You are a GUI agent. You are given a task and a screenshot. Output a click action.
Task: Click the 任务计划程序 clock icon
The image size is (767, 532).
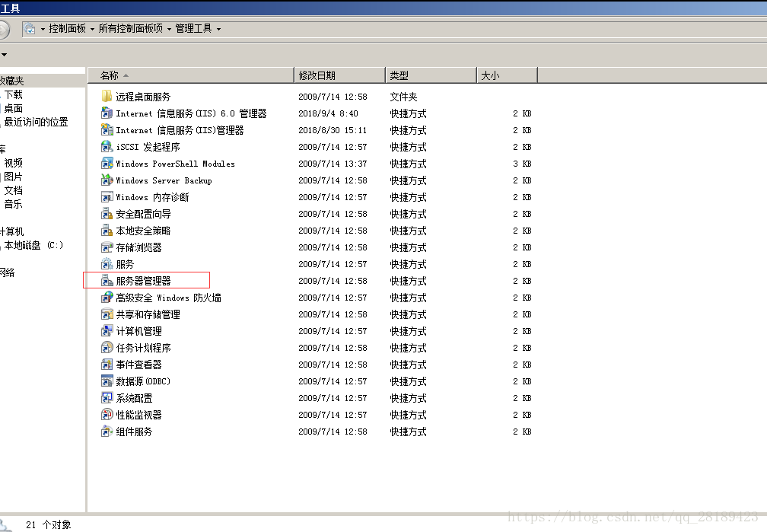click(x=107, y=348)
